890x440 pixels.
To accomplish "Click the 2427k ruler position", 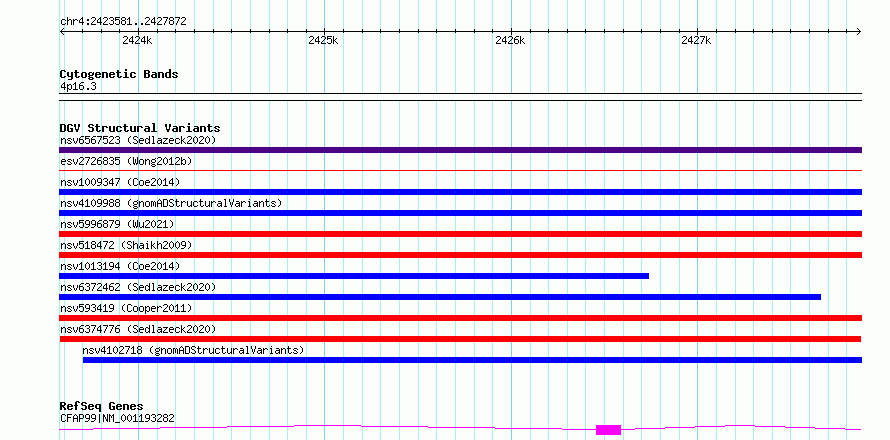I will 696,40.
